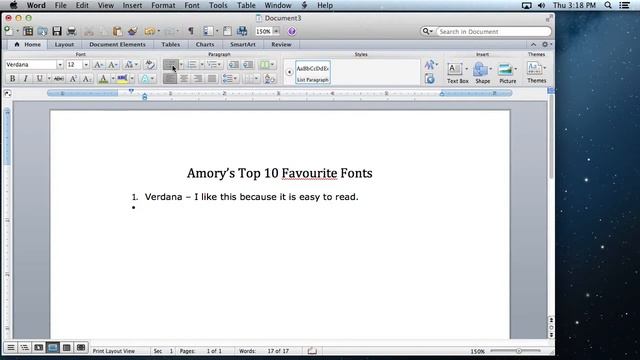
Task: Insert a Shape from the ribbon
Action: 482,73
